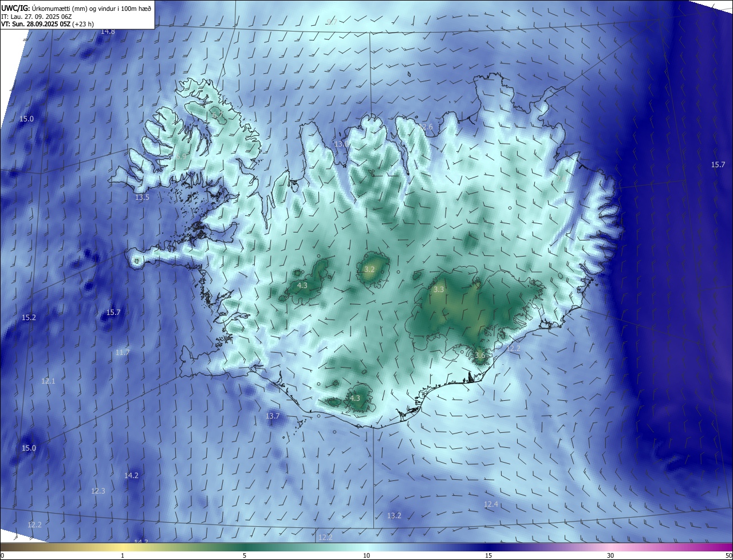733x560 pixels.
Task: Click the 12.4 precipitation value
Action: [491, 504]
